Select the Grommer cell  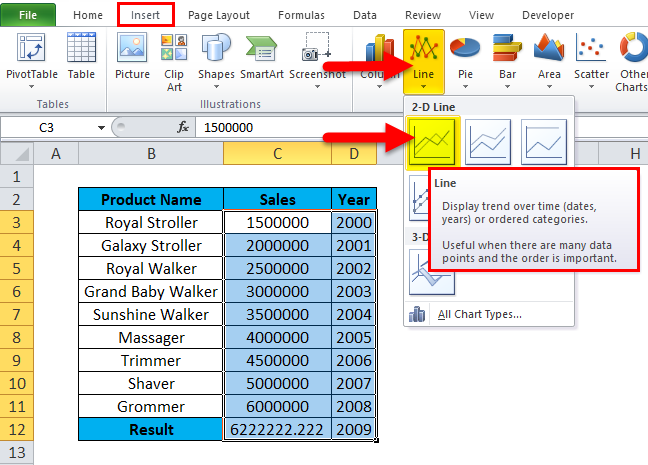[151, 407]
